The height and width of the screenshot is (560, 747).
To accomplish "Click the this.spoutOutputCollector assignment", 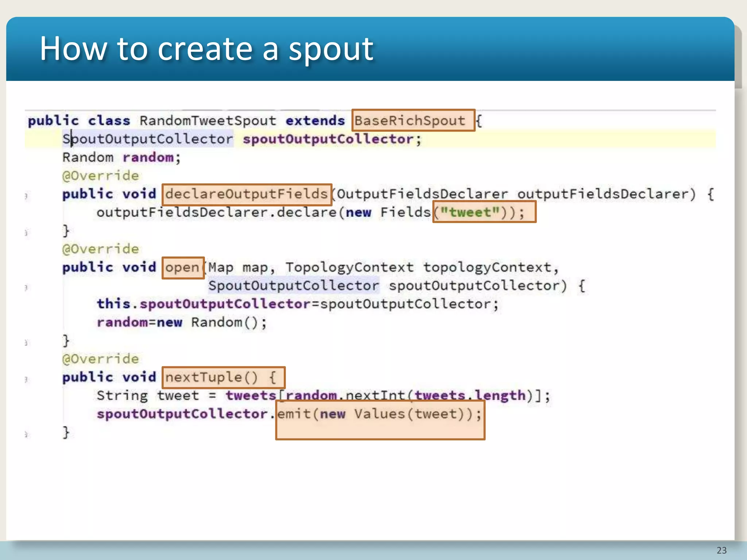I will point(298,304).
